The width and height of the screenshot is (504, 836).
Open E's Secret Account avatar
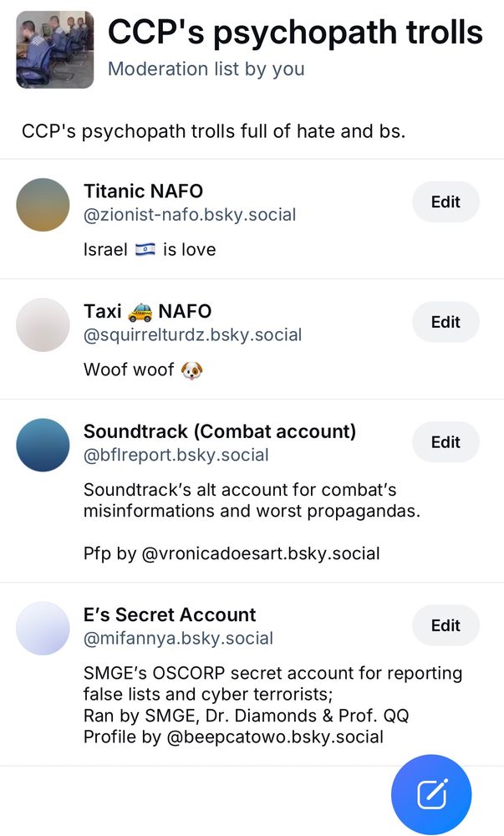(43, 628)
